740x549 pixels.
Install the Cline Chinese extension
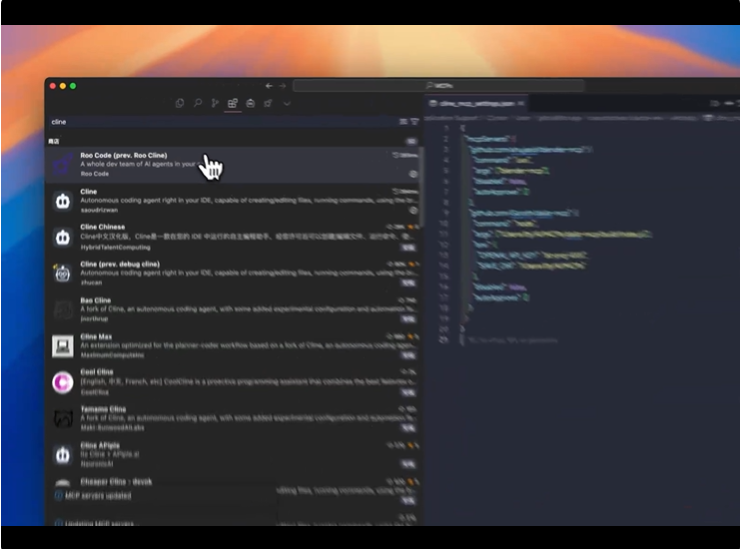408,247
